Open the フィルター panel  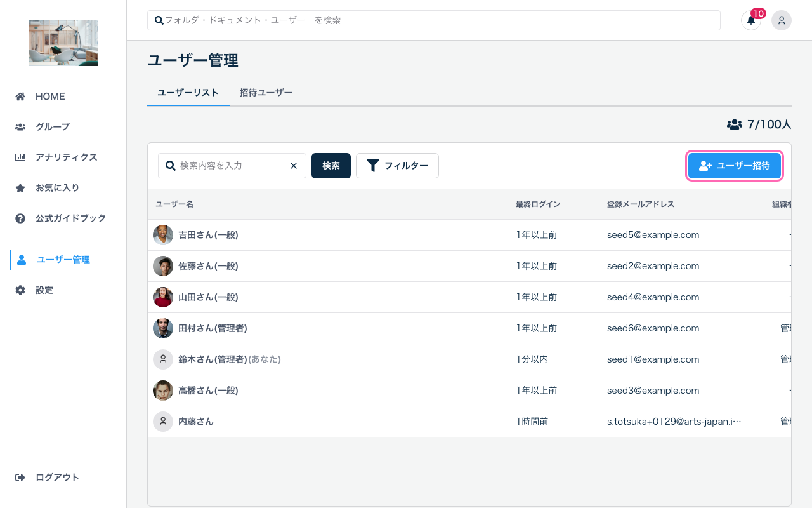397,165
